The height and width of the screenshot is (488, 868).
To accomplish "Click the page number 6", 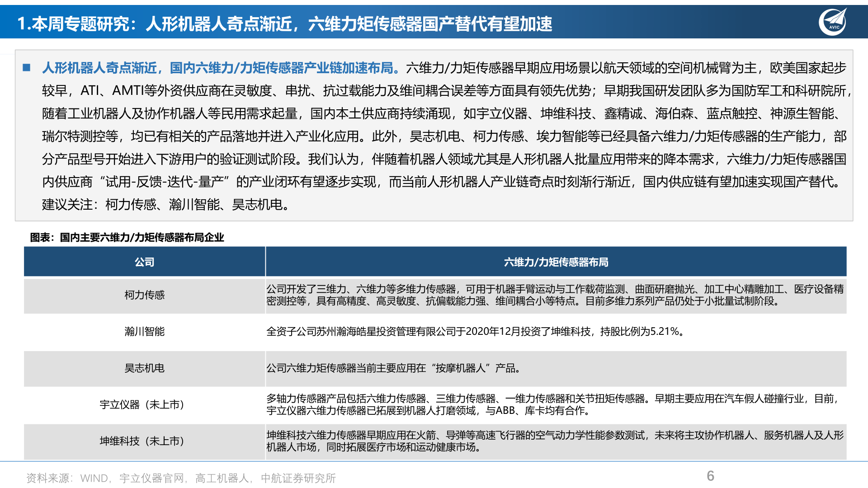I will [710, 476].
